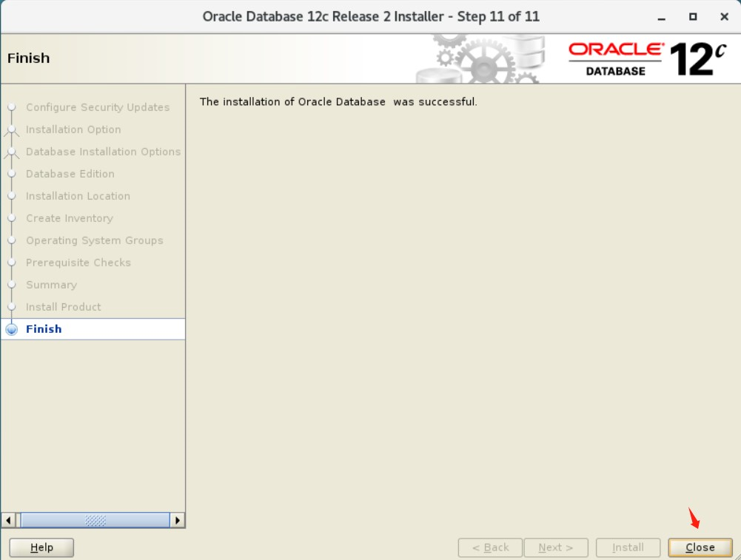This screenshot has height=560, width=741.
Task: Select Operating System Groups step
Action: pos(95,240)
